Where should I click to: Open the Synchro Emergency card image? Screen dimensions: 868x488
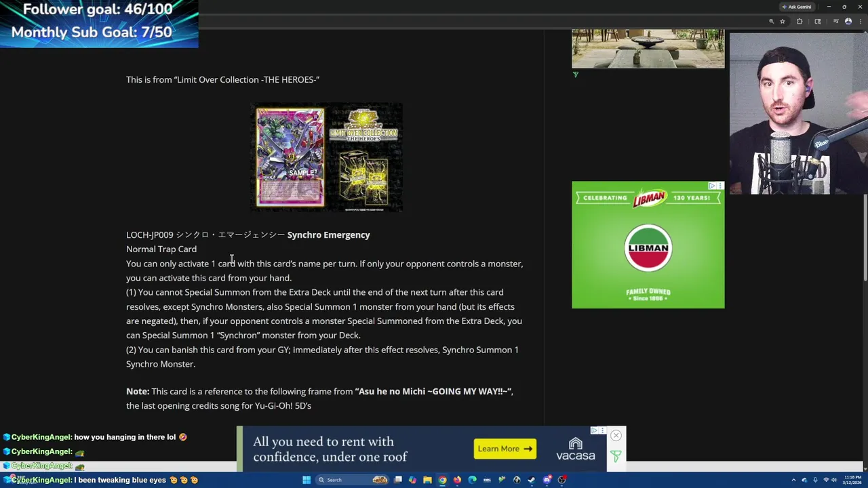[x=290, y=157]
